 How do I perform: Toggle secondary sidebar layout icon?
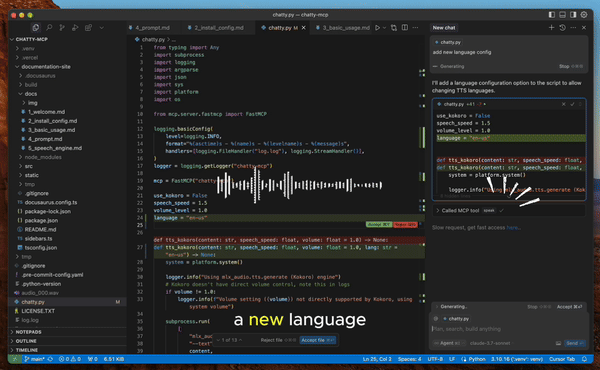[x=573, y=15]
